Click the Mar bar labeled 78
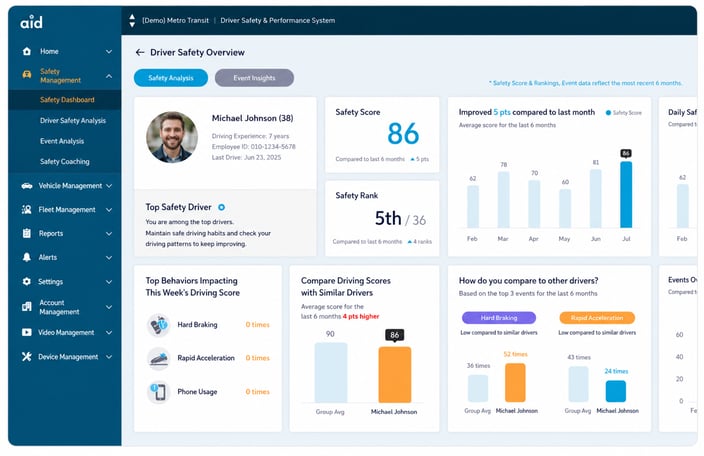Image resolution: width=704 pixels, height=456 pixels. [503, 199]
